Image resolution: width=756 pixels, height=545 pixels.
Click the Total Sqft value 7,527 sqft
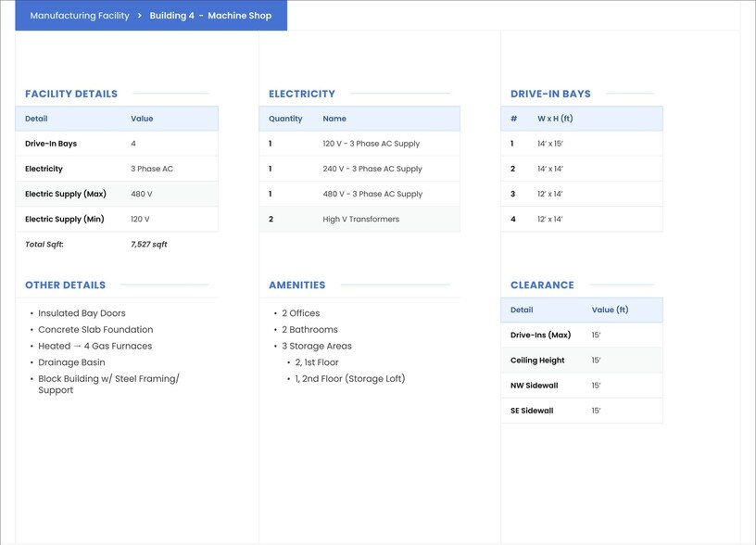[x=149, y=245]
